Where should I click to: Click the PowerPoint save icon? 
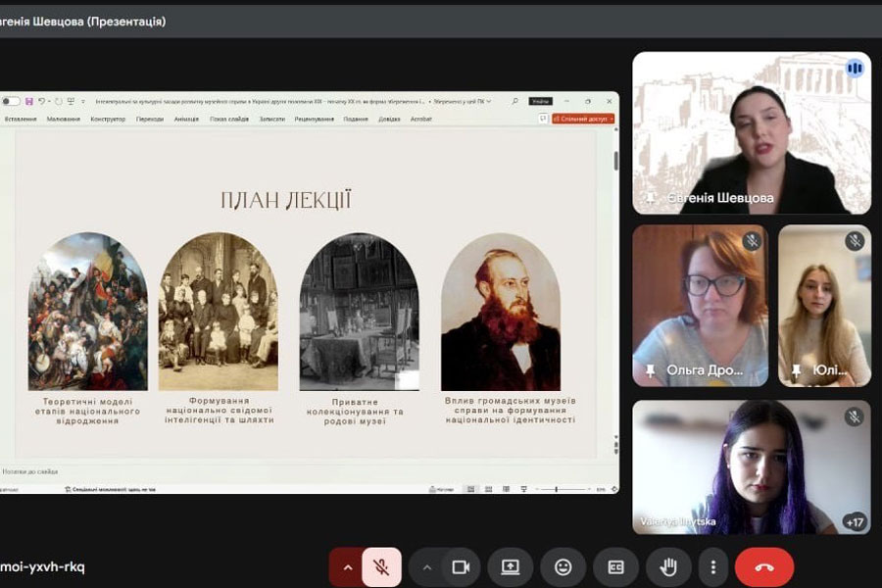(29, 101)
